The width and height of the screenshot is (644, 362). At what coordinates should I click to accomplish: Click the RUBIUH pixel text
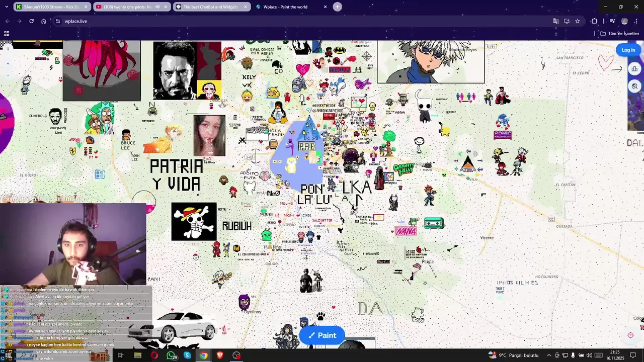click(x=236, y=226)
